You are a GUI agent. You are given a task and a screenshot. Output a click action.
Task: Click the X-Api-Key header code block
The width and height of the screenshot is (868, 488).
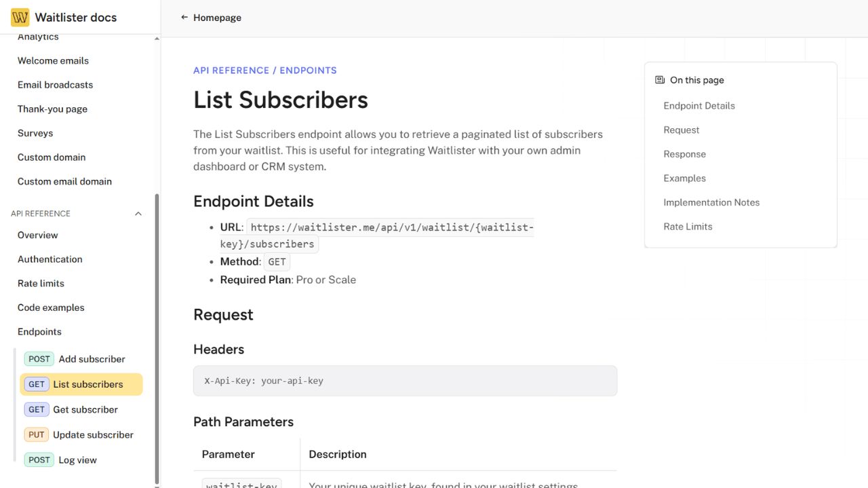[x=405, y=380]
